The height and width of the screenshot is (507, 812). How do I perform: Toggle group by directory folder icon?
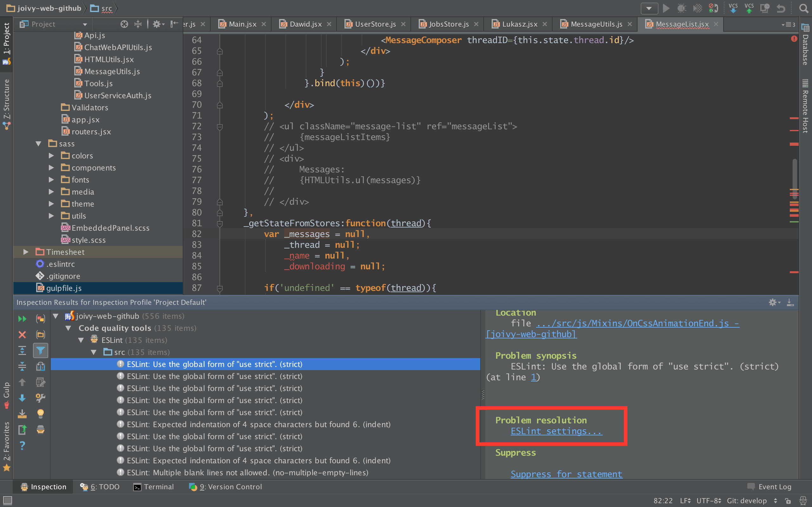point(41,334)
